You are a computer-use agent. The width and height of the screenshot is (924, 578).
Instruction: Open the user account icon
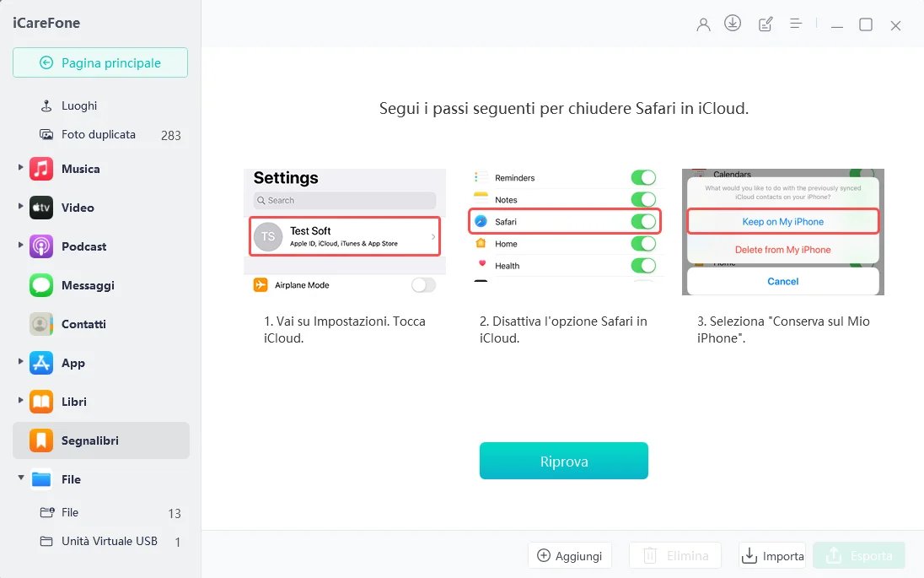[x=703, y=24]
